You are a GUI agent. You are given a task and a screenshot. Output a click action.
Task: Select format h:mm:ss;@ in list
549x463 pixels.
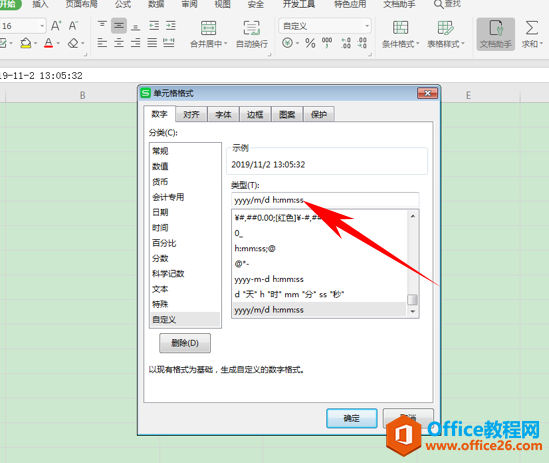[320, 248]
